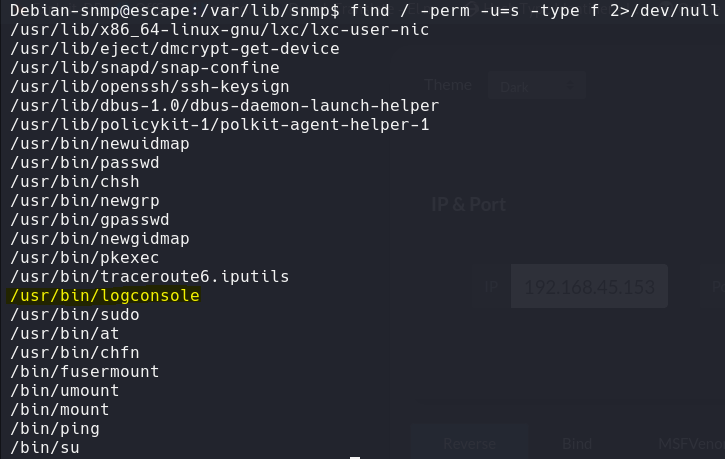The width and height of the screenshot is (725, 459).
Task: Click the IP address input field
Action: coord(589,287)
